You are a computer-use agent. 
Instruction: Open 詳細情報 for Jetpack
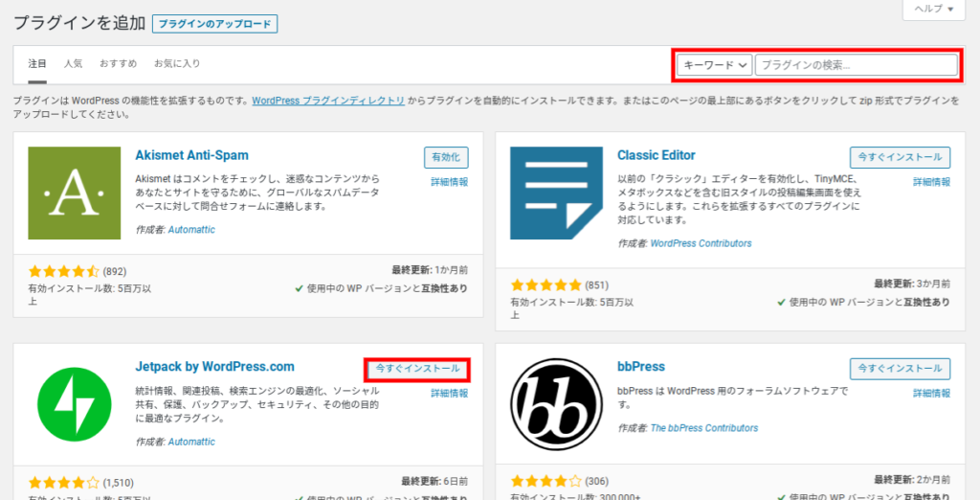(450, 394)
